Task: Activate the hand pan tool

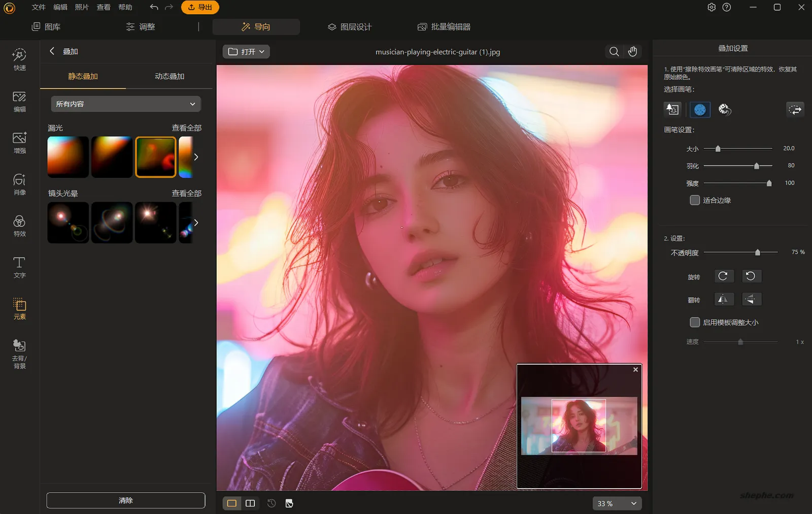Action: coord(633,51)
